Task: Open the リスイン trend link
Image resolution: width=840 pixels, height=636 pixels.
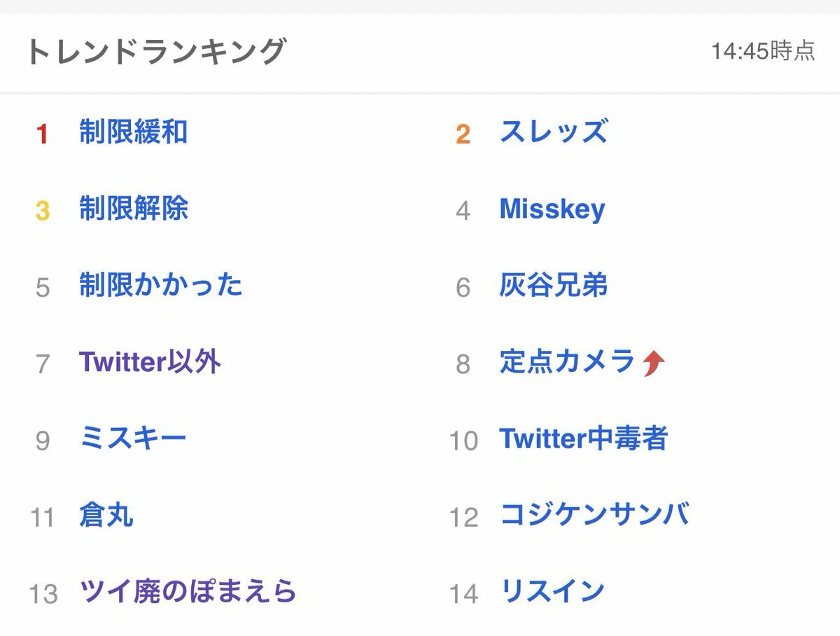Action: 552,592
